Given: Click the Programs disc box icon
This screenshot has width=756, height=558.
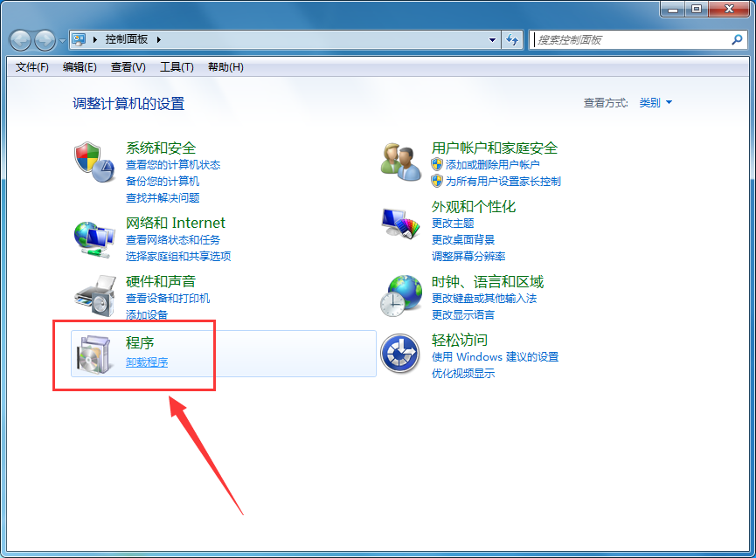Looking at the screenshot, I should pos(94,355).
